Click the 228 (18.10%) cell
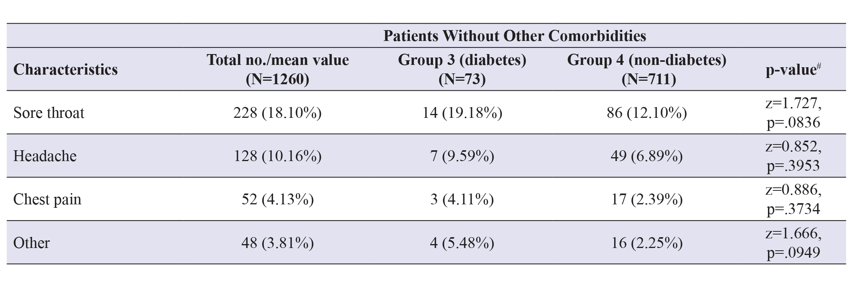The image size is (868, 287). 277,113
